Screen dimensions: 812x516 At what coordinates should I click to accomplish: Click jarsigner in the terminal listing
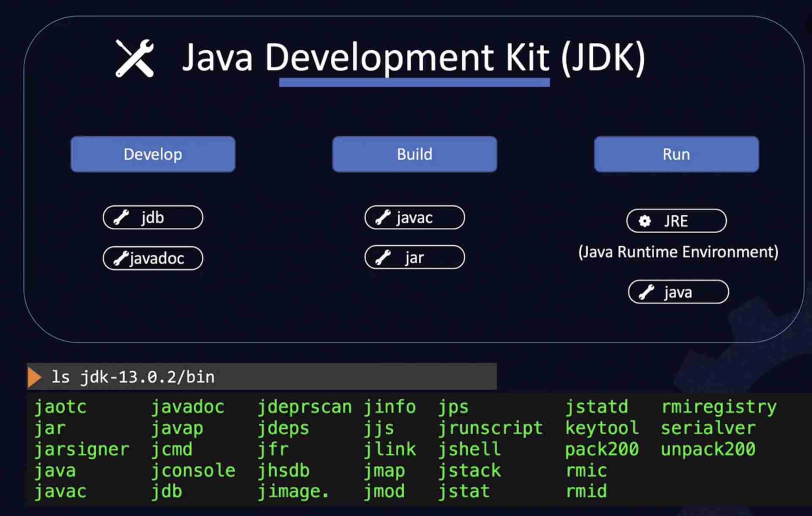point(82,449)
